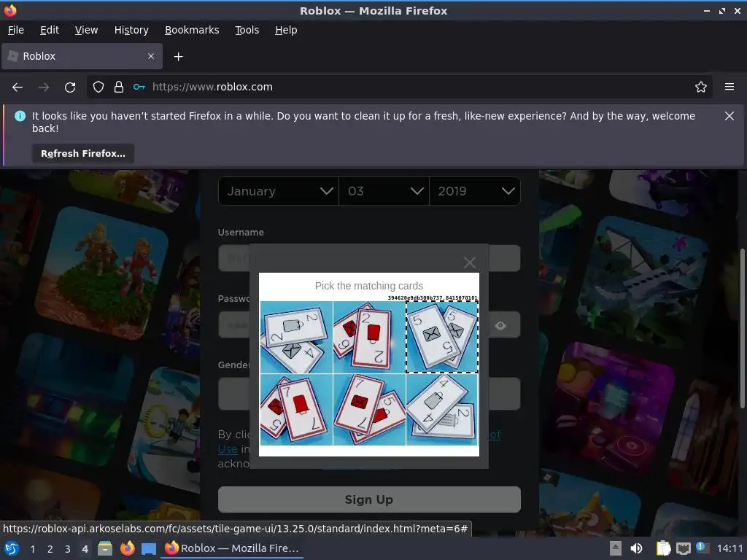Open the network monitor tray icon

[684, 548]
